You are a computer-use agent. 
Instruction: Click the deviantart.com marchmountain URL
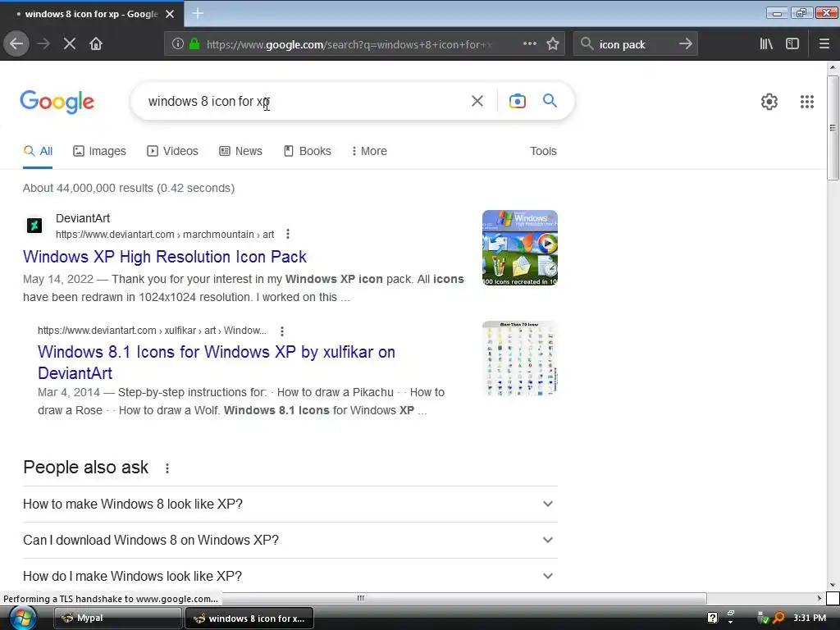(165, 235)
